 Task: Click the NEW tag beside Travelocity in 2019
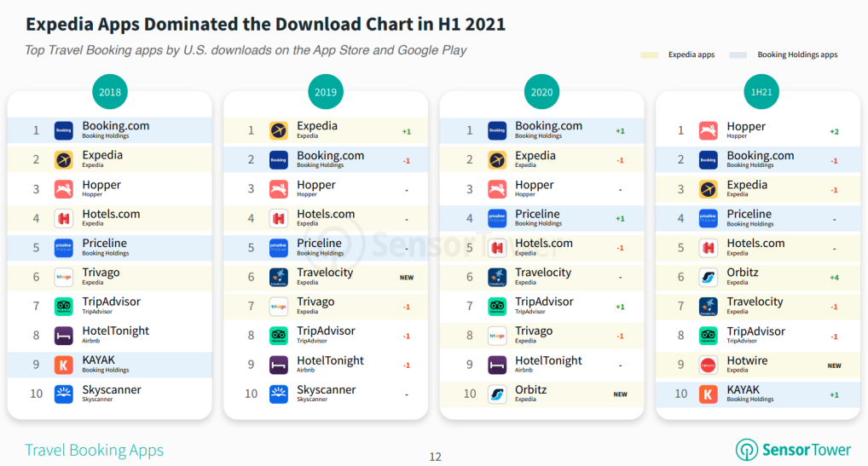[x=407, y=278]
